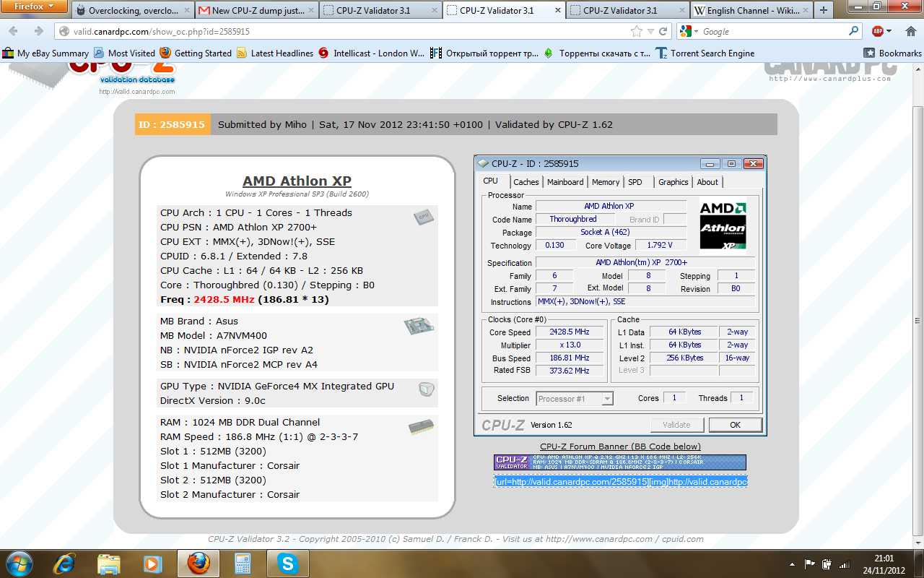Click the BB code url text field
Viewport: 924px width, 578px height.
coord(621,481)
